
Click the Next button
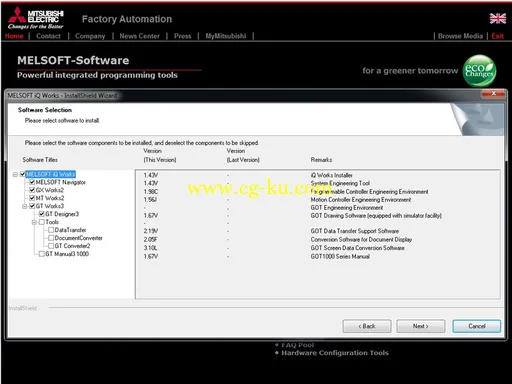[421, 326]
